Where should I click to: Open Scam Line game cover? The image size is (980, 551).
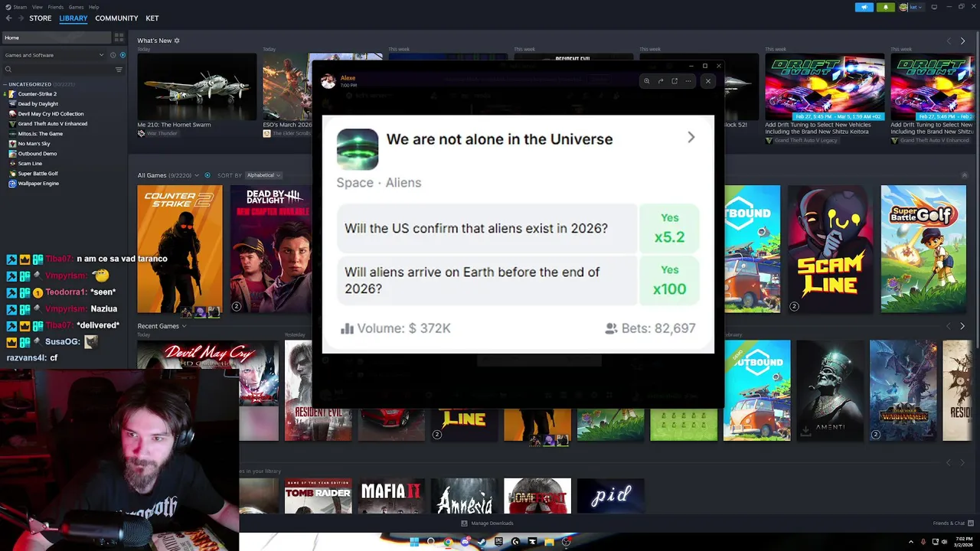pyautogui.click(x=830, y=249)
